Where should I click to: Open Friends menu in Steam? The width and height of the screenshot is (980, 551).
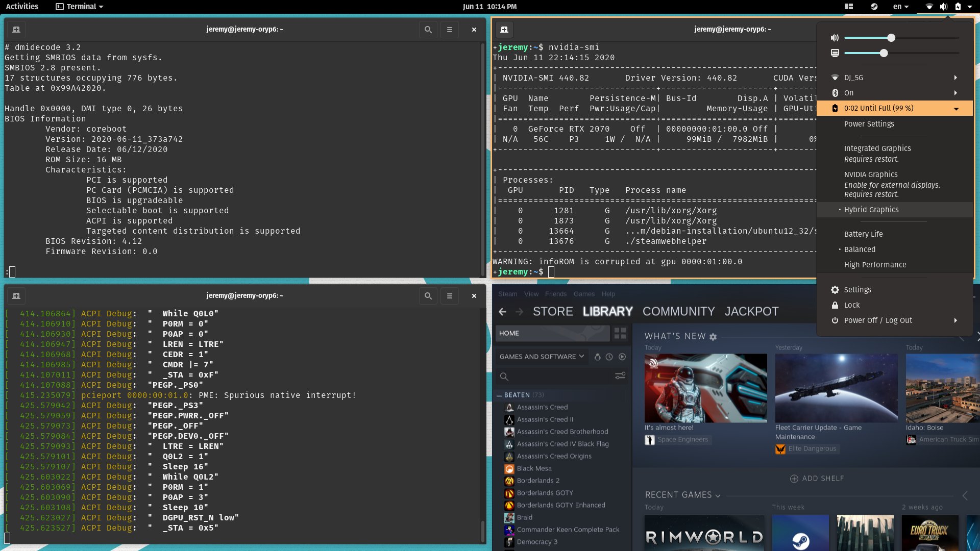point(556,294)
